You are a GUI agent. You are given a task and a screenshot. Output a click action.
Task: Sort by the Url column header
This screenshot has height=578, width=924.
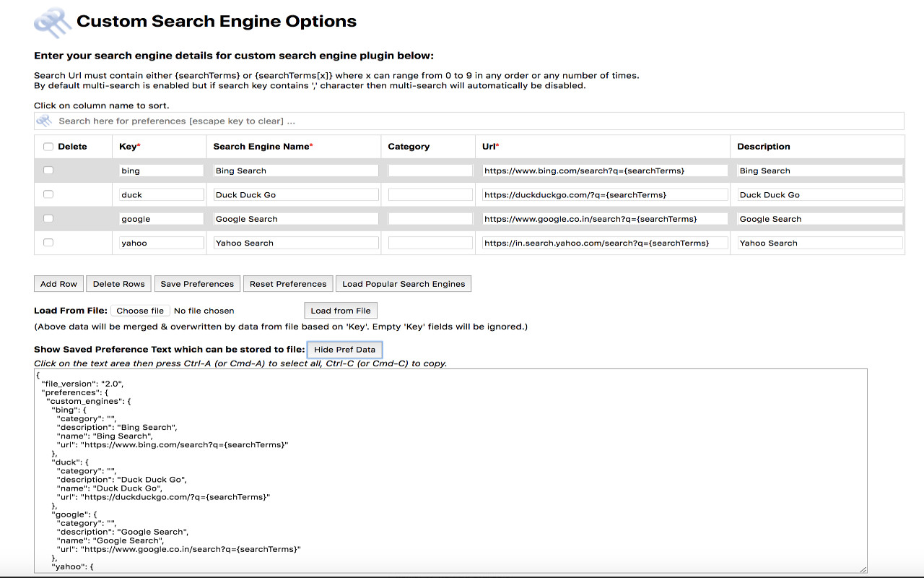(x=491, y=147)
